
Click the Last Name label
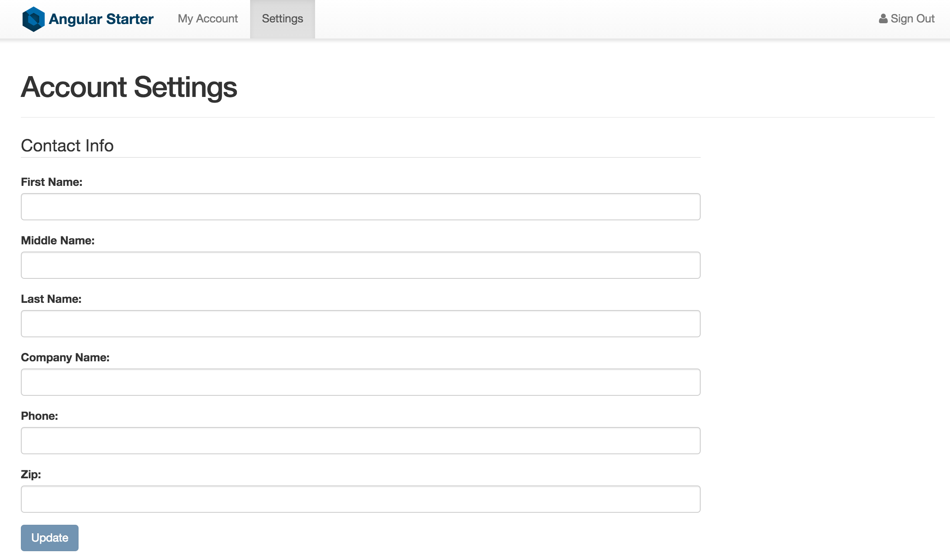coord(51,299)
